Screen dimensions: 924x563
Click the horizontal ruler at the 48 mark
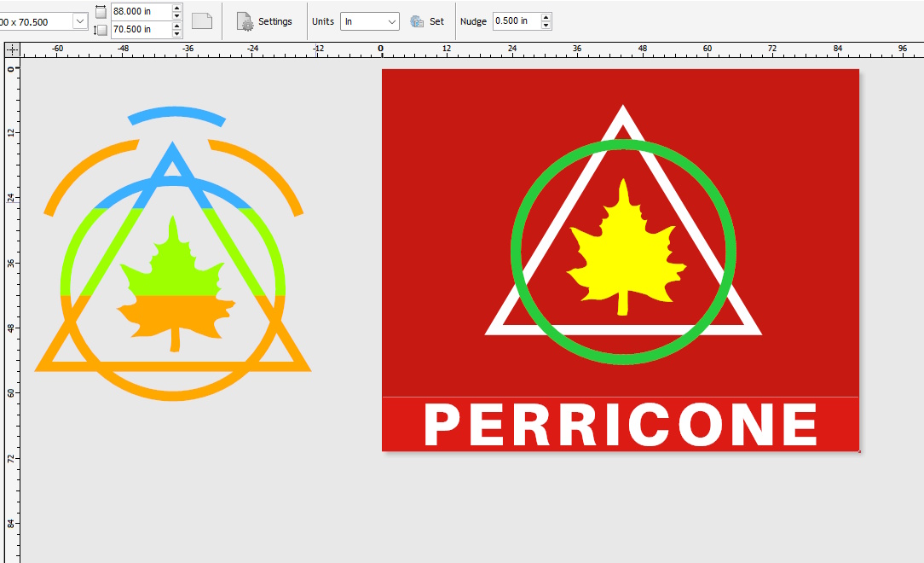click(x=642, y=50)
